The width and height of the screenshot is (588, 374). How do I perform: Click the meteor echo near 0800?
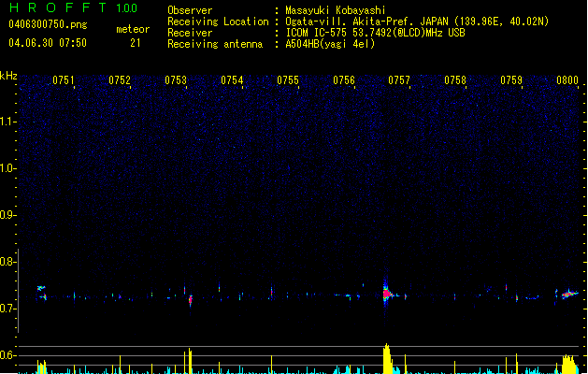click(x=569, y=294)
